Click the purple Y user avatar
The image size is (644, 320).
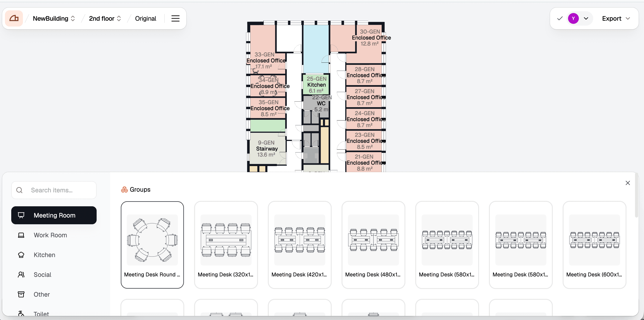pos(573,18)
